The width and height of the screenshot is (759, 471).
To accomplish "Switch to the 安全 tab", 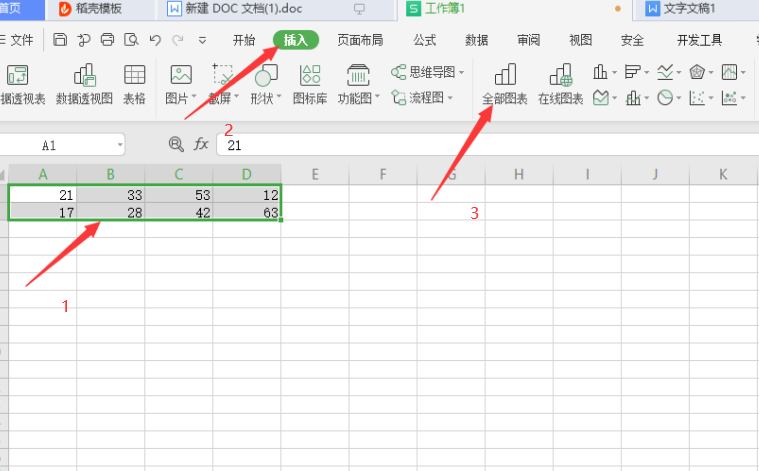I will click(632, 40).
